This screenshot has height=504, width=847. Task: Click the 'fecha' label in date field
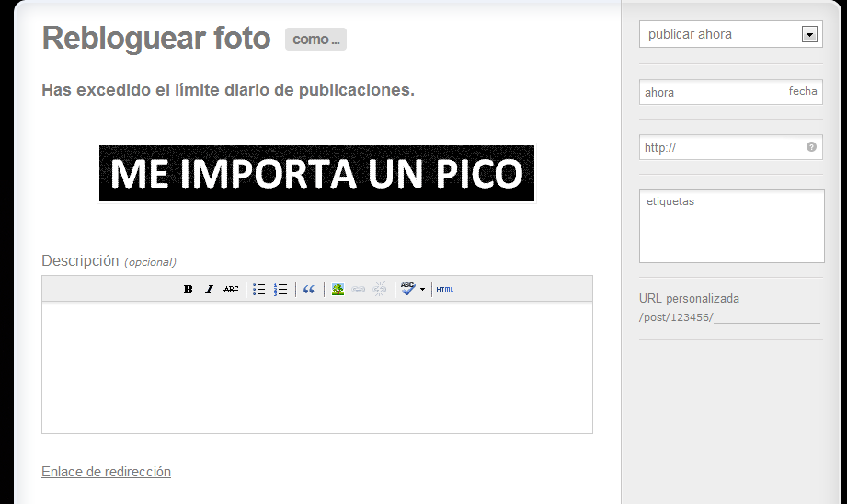coord(803,91)
